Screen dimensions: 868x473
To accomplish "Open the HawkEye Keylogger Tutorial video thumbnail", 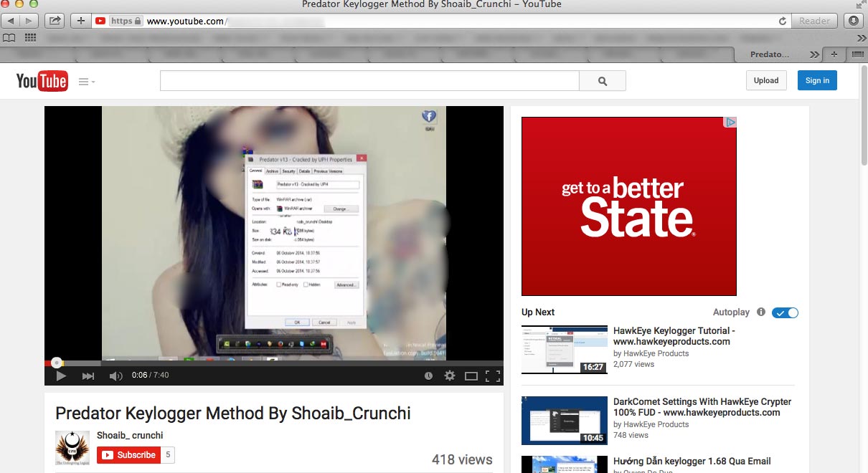I will (x=564, y=350).
